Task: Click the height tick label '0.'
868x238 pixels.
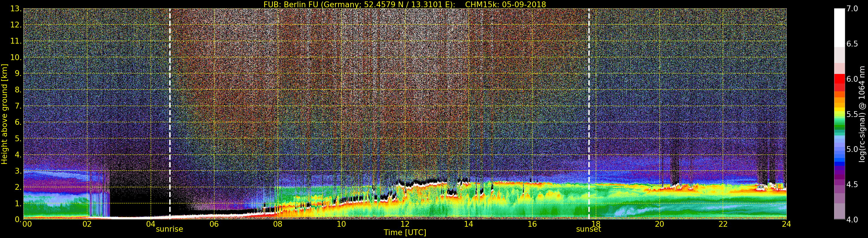Action: click(x=18, y=220)
